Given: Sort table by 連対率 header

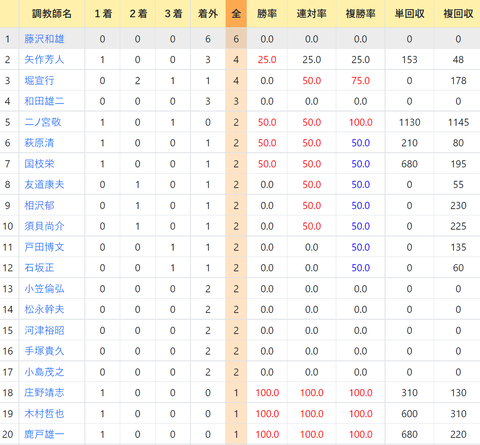Looking at the screenshot, I should pos(312,14).
